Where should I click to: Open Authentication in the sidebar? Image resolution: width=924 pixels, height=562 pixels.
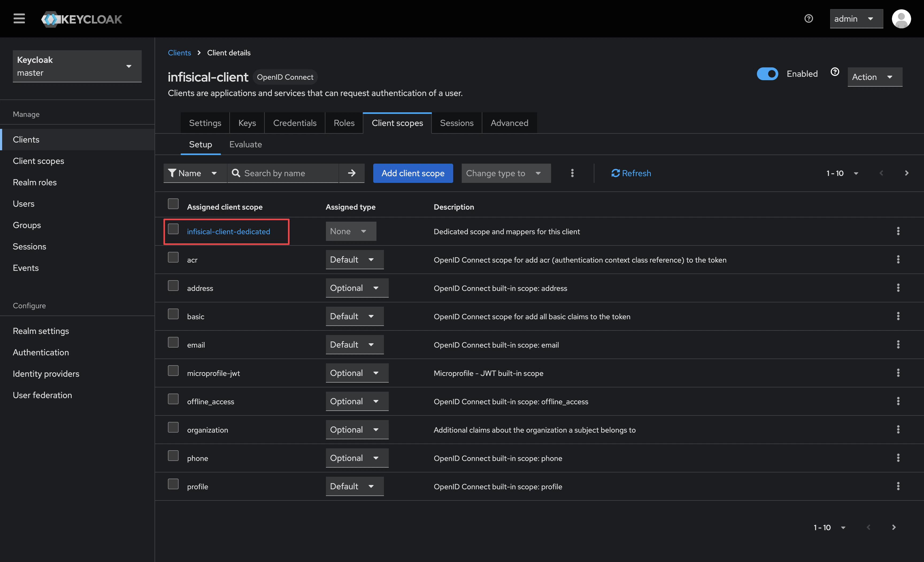pos(77,352)
